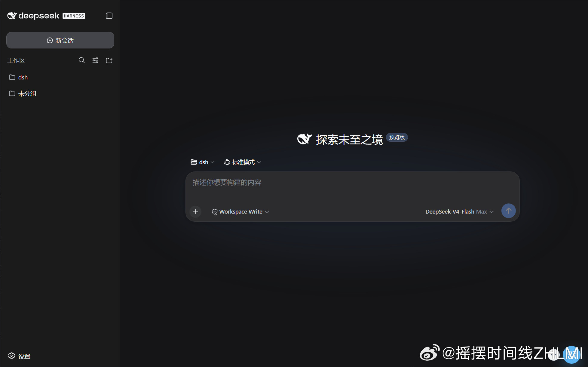Click the 预览版 preview badge
This screenshot has width=588, height=367.
tap(397, 137)
